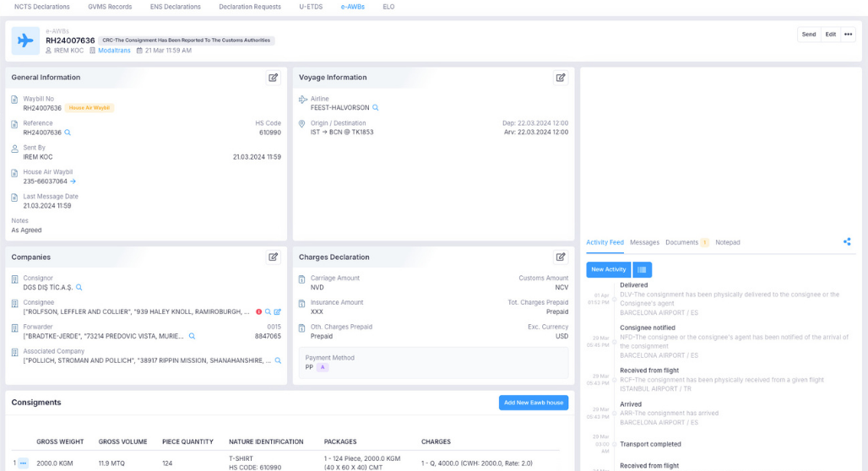Open Declaration Requests tab
The height and width of the screenshot is (471, 868).
pyautogui.click(x=250, y=8)
